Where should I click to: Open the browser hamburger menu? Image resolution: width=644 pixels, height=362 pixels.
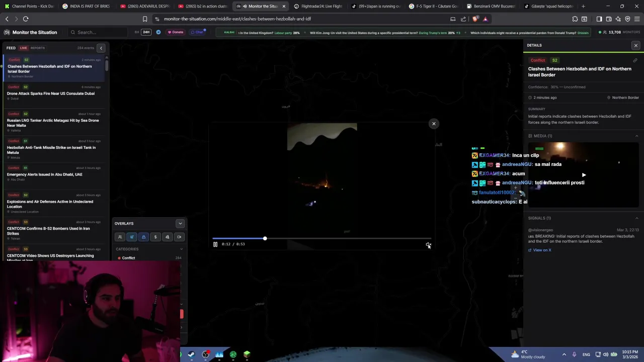[637, 19]
